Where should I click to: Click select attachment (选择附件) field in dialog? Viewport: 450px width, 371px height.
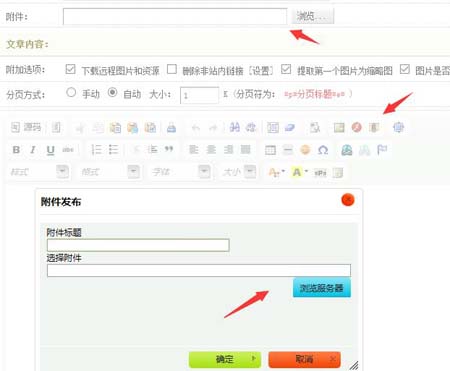click(199, 270)
